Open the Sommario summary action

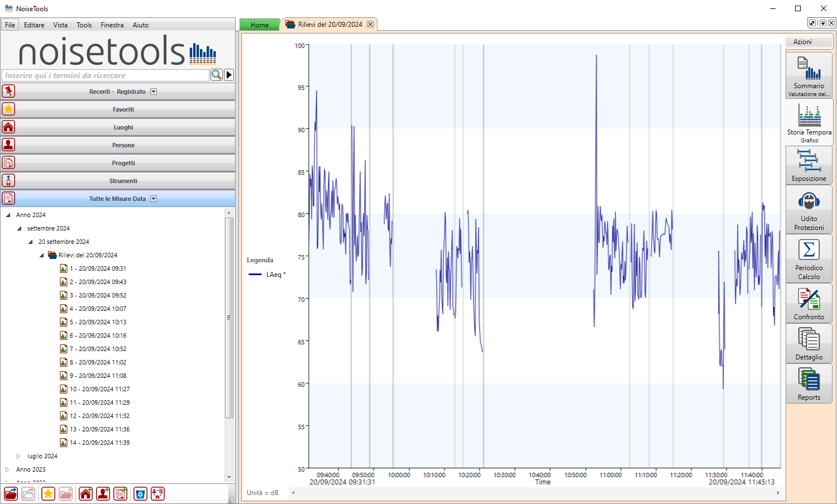809,75
